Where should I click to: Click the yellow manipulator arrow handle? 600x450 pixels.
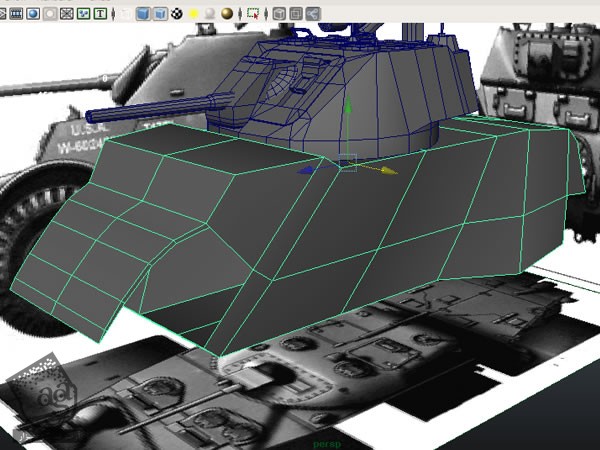click(390, 171)
